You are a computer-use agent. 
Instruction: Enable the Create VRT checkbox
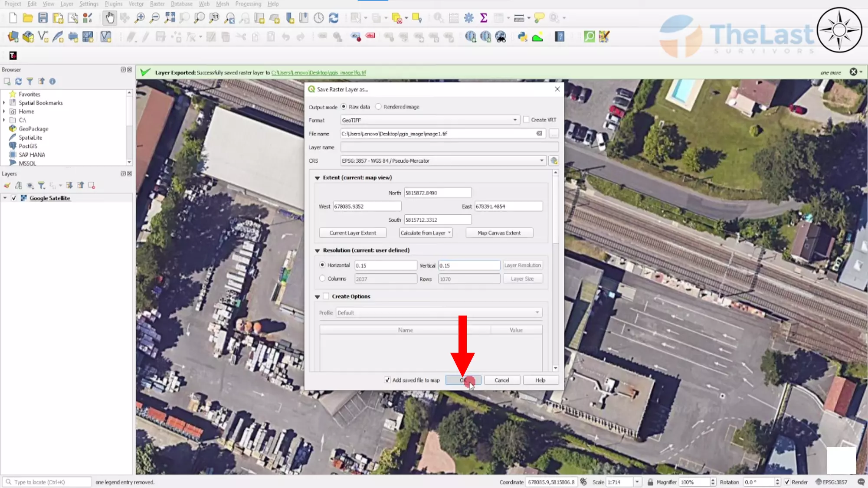click(526, 120)
